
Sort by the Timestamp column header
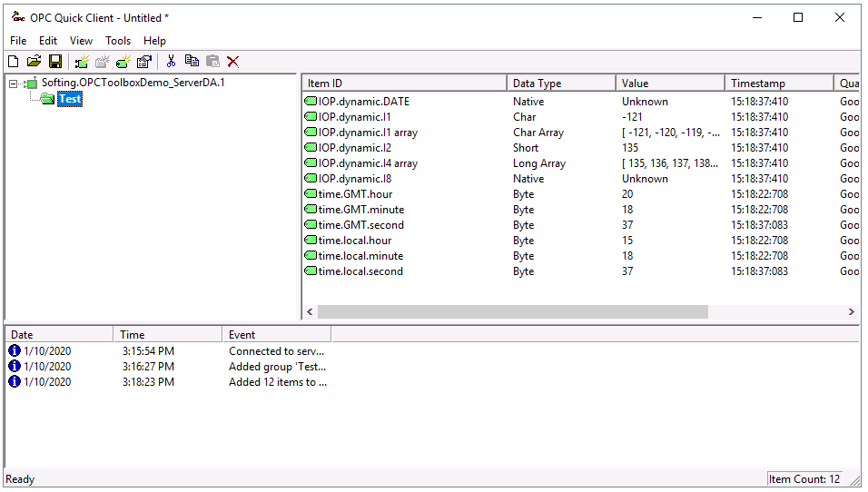pos(779,83)
